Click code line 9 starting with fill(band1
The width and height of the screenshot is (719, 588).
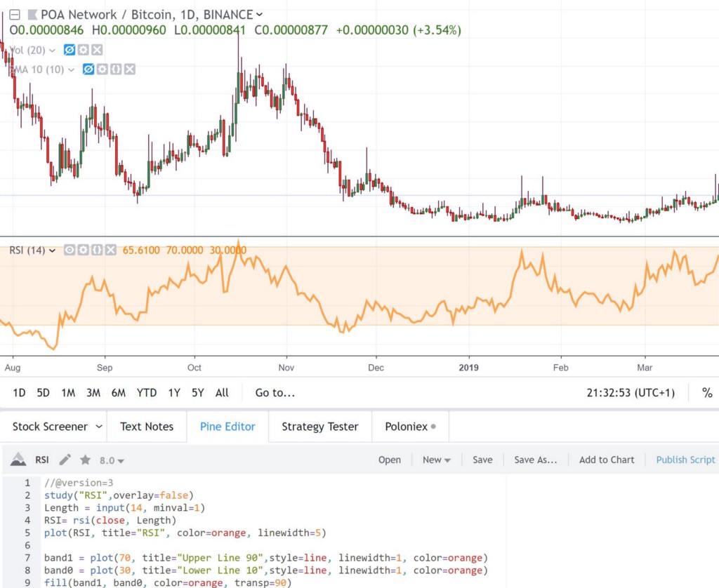pyautogui.click(x=168, y=582)
